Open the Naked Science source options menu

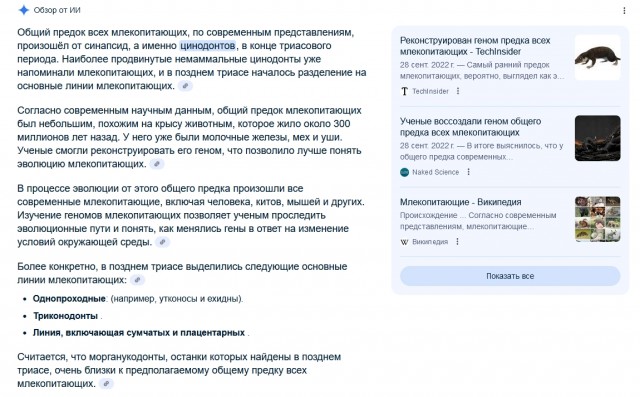469,172
